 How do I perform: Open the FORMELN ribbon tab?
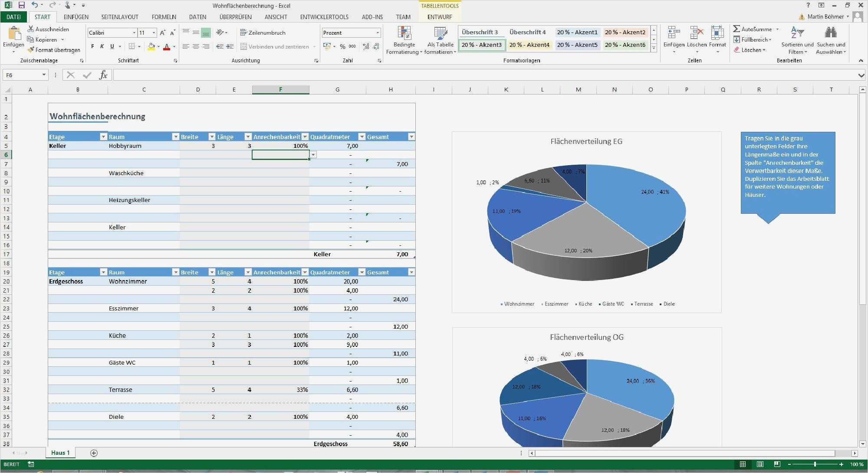[164, 17]
